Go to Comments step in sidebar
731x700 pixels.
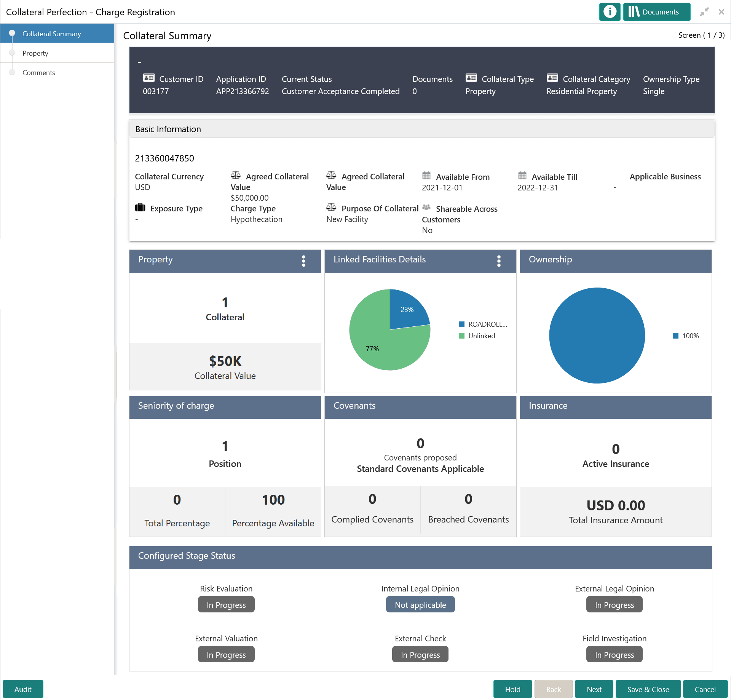[38, 72]
